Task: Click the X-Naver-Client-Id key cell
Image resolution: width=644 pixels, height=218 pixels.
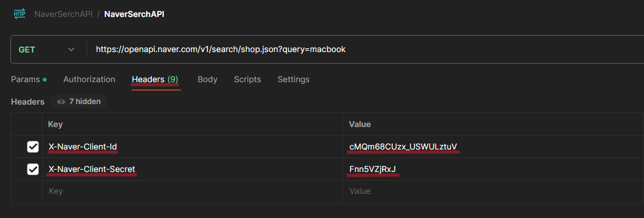Action: coord(193,147)
